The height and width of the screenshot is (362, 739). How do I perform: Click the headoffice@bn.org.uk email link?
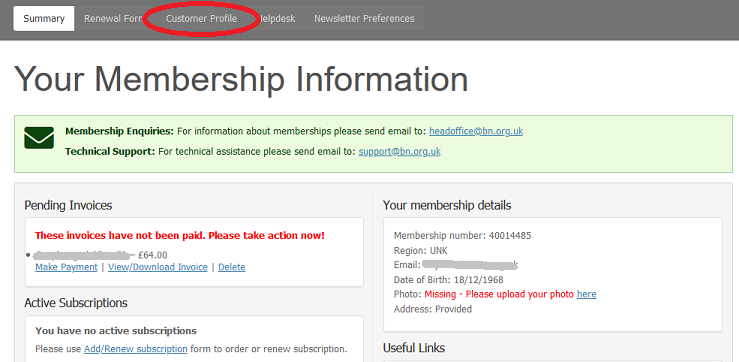476,131
